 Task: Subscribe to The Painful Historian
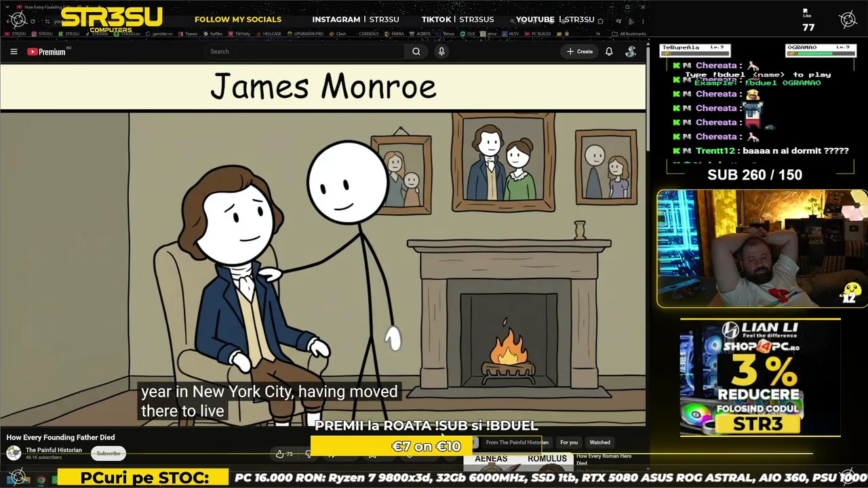108,453
